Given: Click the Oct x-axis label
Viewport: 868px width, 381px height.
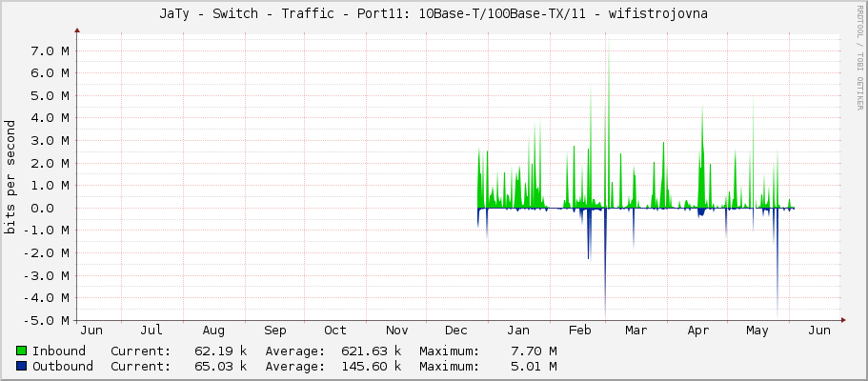Looking at the screenshot, I should [335, 331].
